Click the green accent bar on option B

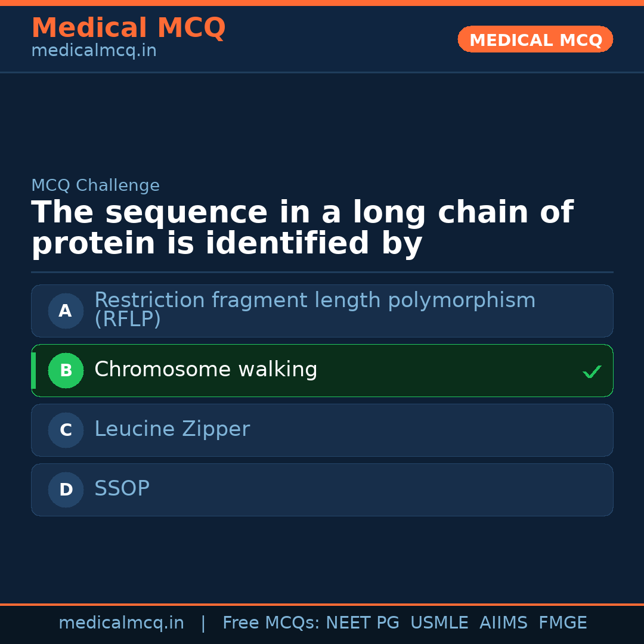click(33, 370)
